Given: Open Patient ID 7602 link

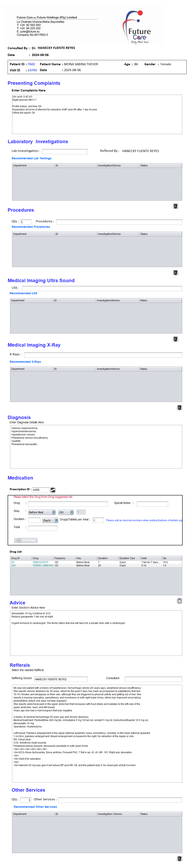Looking at the screenshot, I should tap(31, 64).
